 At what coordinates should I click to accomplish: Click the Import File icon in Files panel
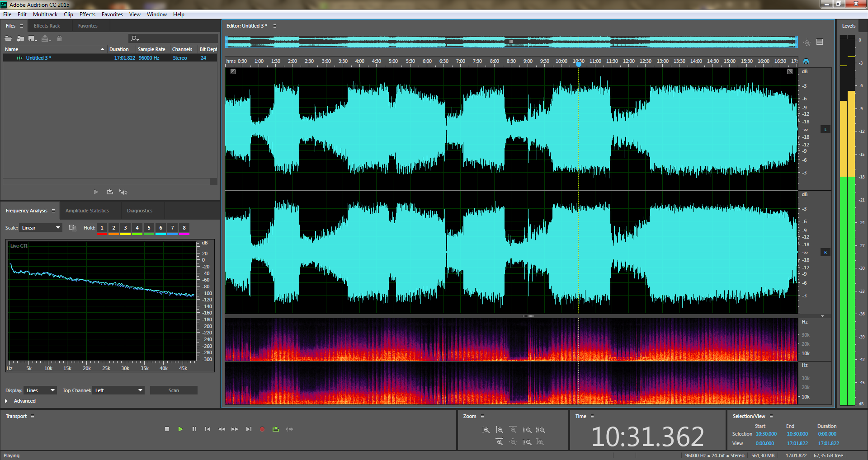click(20, 38)
